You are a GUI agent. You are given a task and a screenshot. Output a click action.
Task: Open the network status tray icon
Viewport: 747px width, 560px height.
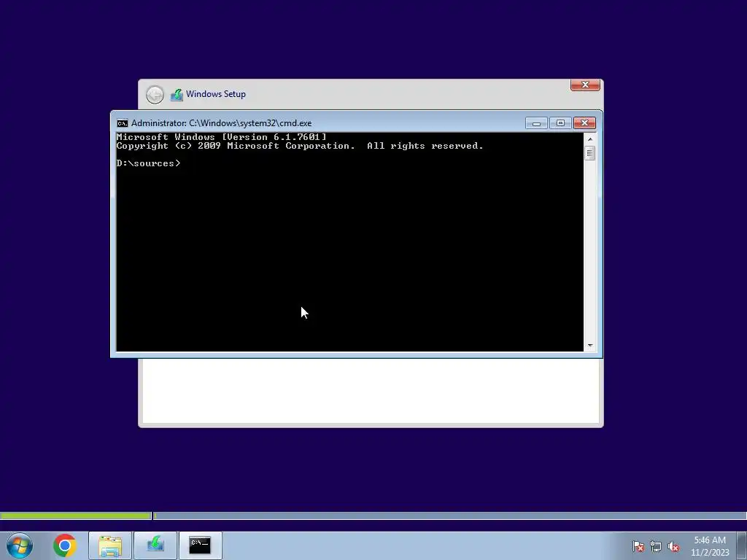656,546
